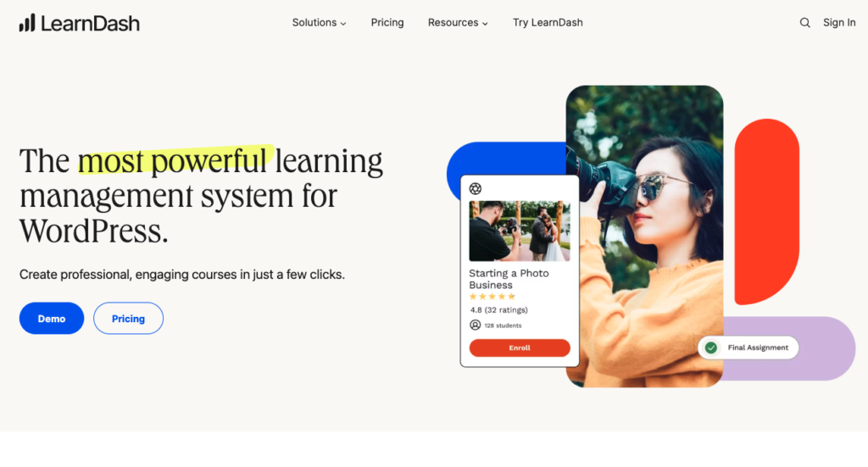Click the LearnDash wordmark text in header
868x467 pixels.
[x=90, y=23]
